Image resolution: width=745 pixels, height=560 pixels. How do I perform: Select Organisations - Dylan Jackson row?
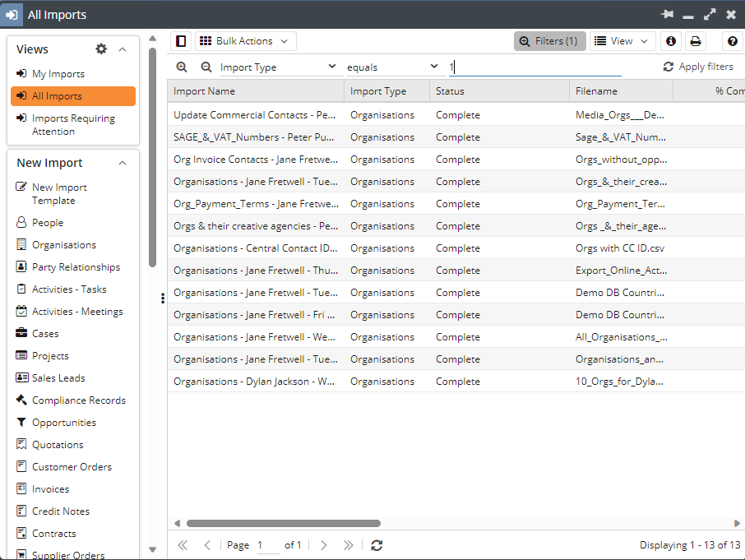(456, 382)
